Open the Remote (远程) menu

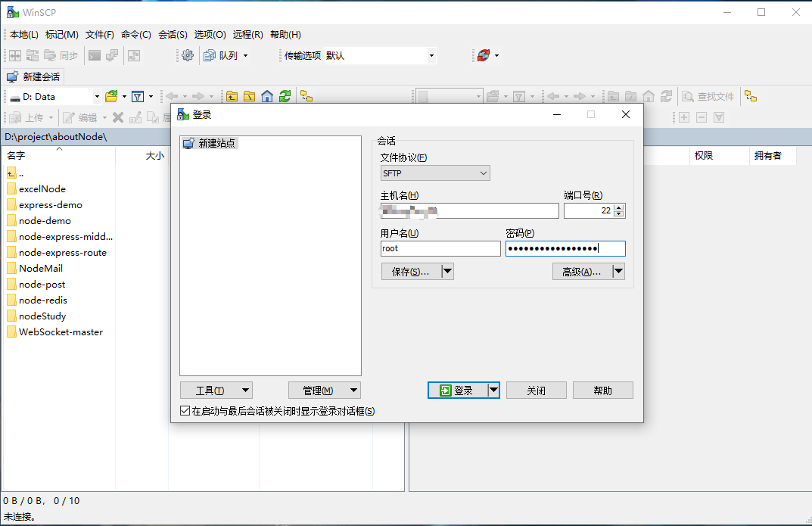(x=247, y=35)
